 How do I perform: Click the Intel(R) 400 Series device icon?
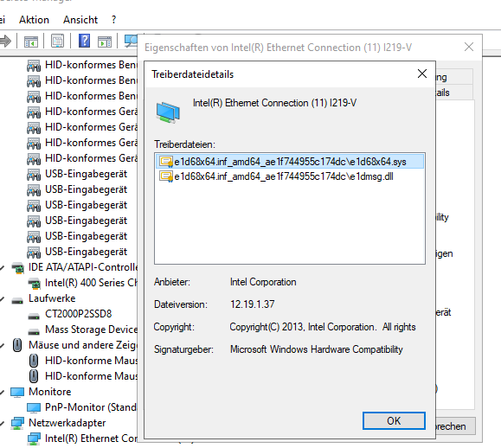click(x=35, y=283)
